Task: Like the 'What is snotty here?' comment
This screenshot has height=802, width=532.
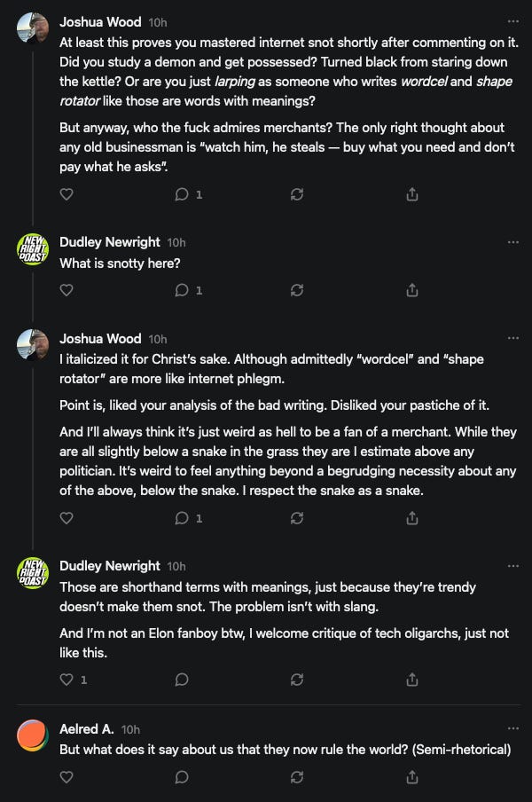Action: (66, 289)
